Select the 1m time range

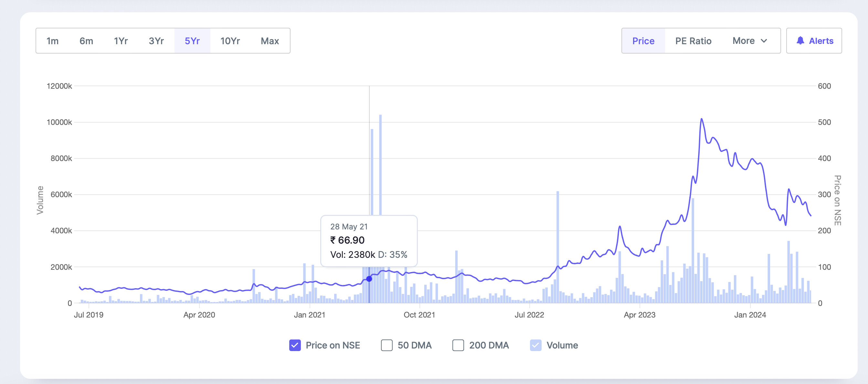pyautogui.click(x=53, y=41)
